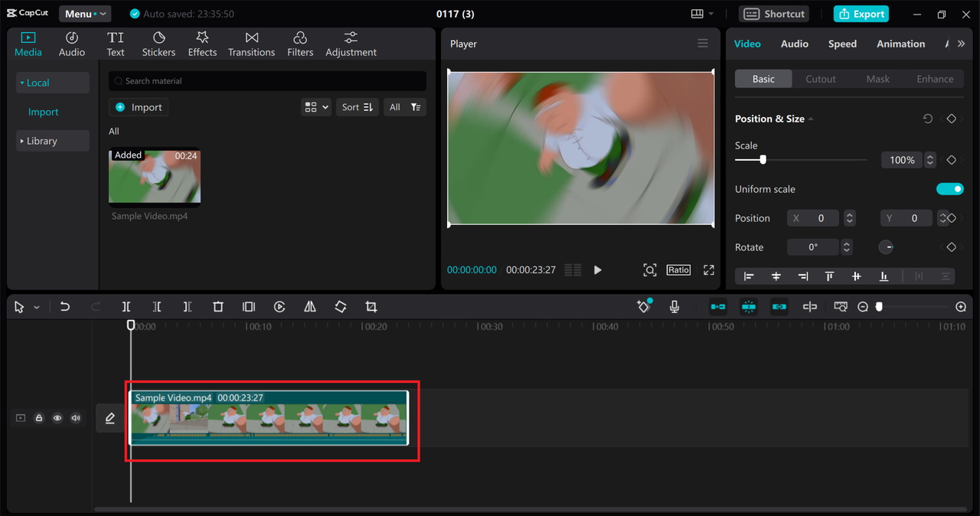Open the Shortcut button

[x=775, y=14]
